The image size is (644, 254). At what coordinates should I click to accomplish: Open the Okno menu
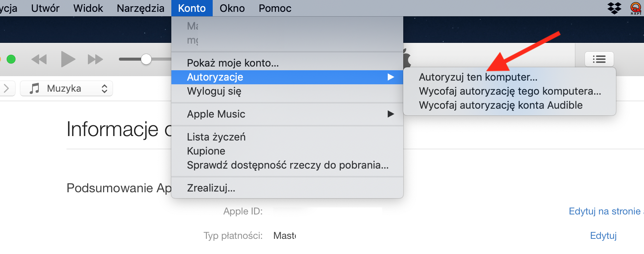(x=232, y=8)
